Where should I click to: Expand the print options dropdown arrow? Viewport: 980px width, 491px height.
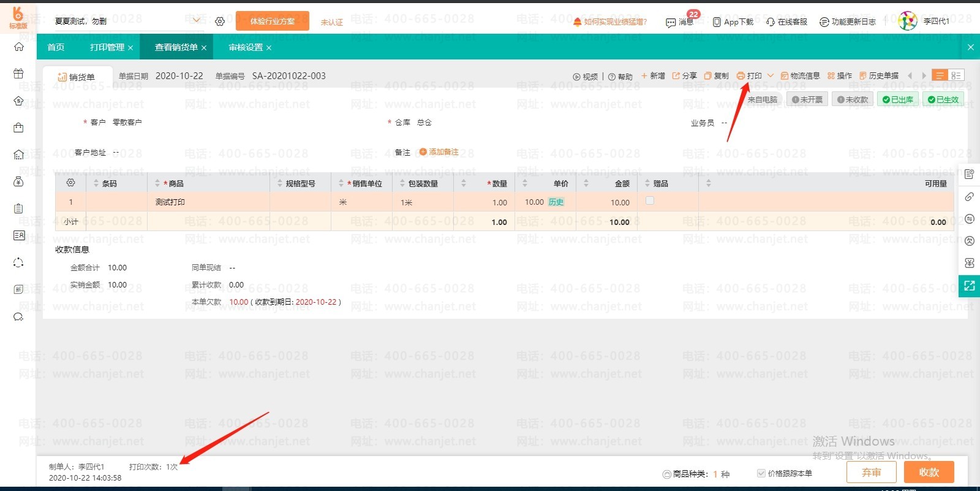pyautogui.click(x=771, y=76)
